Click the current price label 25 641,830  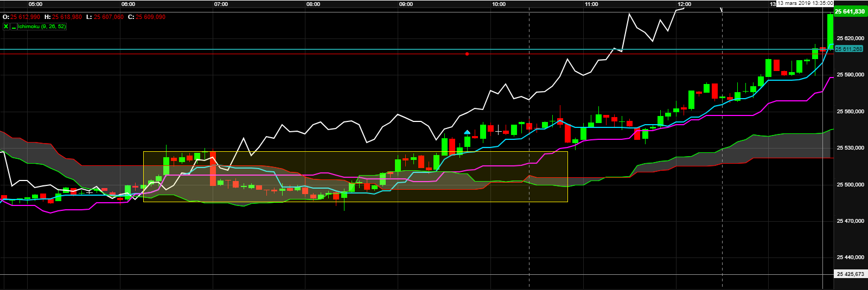[850, 11]
